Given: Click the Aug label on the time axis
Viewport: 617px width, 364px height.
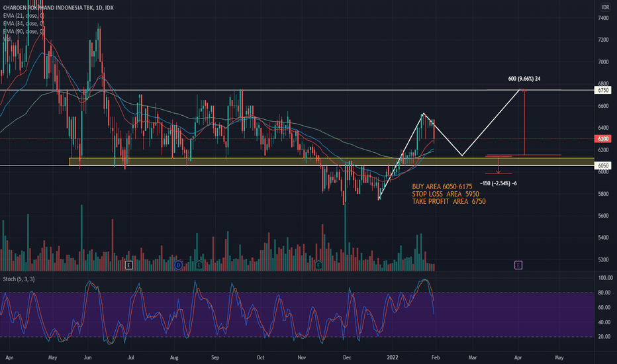Looking at the screenshot, I should click(174, 357).
